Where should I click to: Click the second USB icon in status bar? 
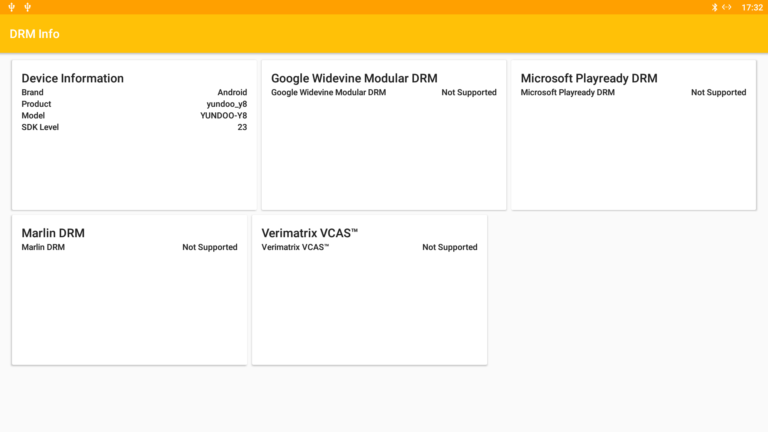pyautogui.click(x=28, y=7)
